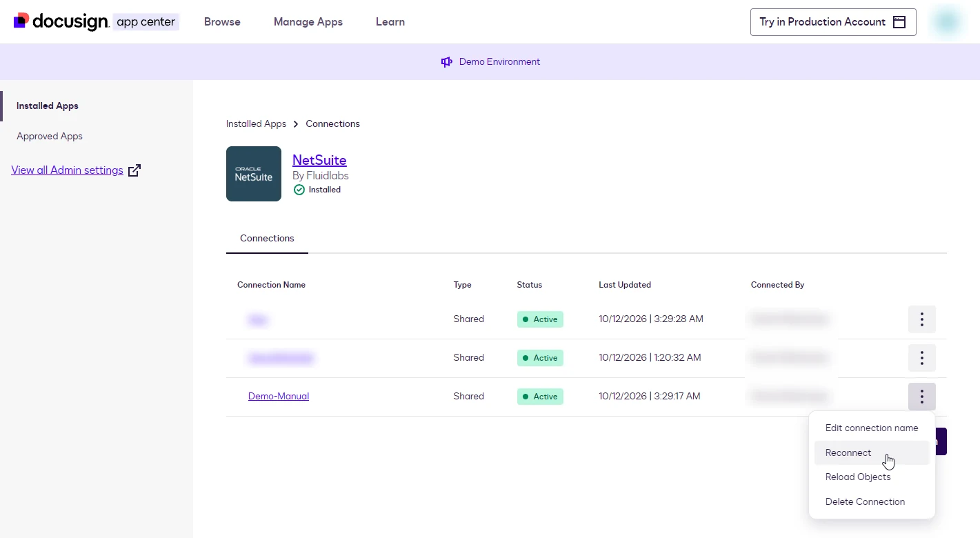This screenshot has width=980, height=538.
Task: Click the date 10/12/2026 | 3:29:17 AM
Action: pos(650,397)
